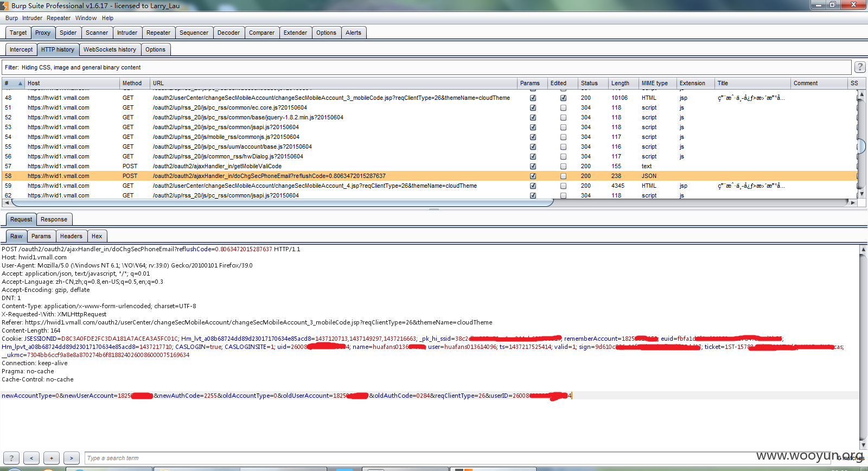Viewport: 868px width, 471px height.
Task: Sort by Method column header
Action: click(135, 83)
